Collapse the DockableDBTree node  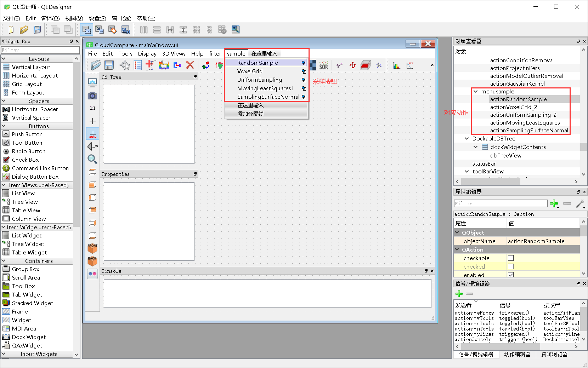(x=467, y=139)
